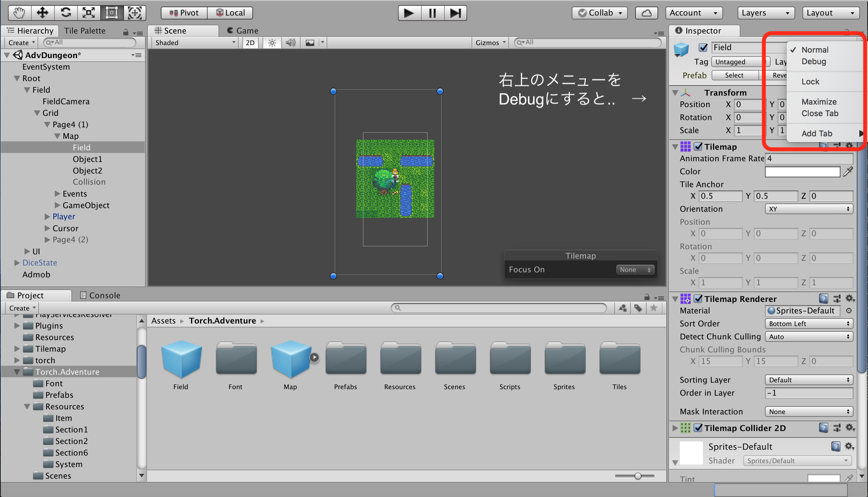Disable the Tilemap component checkbox
Screen dimensions: 868x497
point(698,146)
